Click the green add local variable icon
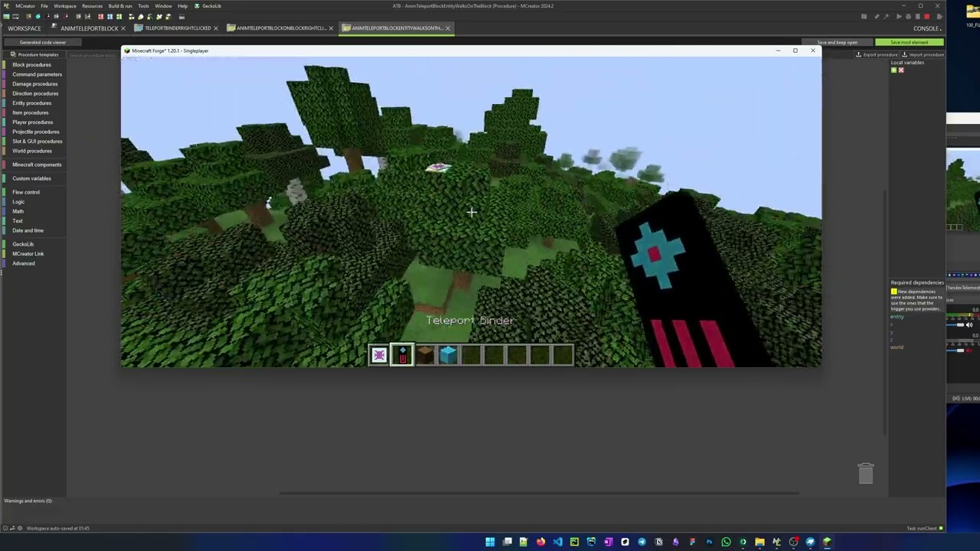Image resolution: width=980 pixels, height=551 pixels. pos(893,70)
